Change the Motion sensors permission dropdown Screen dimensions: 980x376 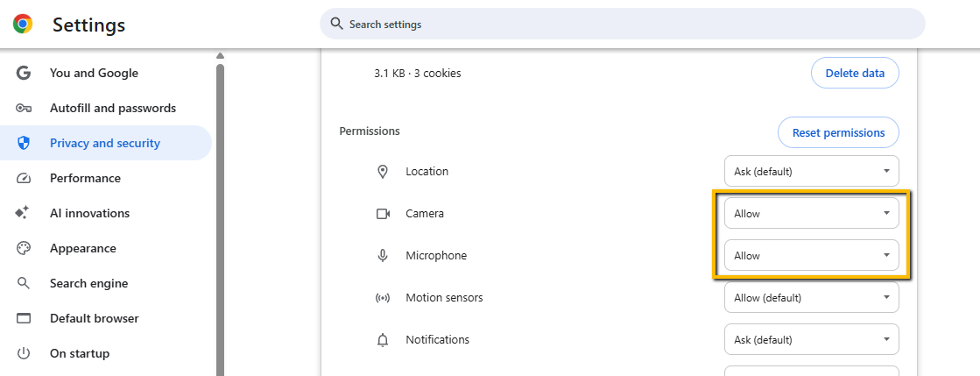[811, 298]
